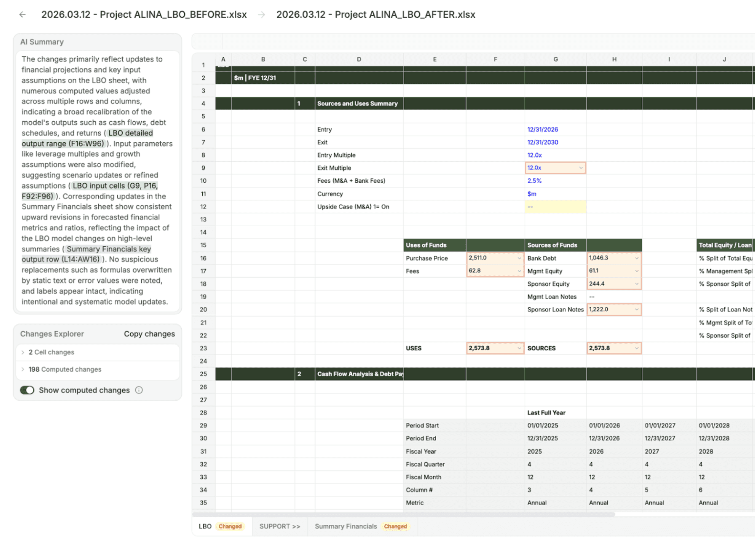
Task: Select row 16 header
Action: click(x=204, y=258)
